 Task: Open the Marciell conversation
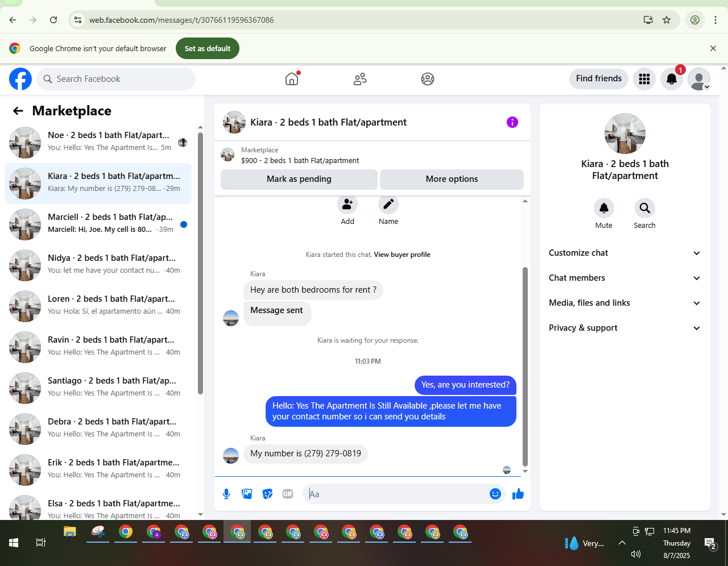pos(98,224)
